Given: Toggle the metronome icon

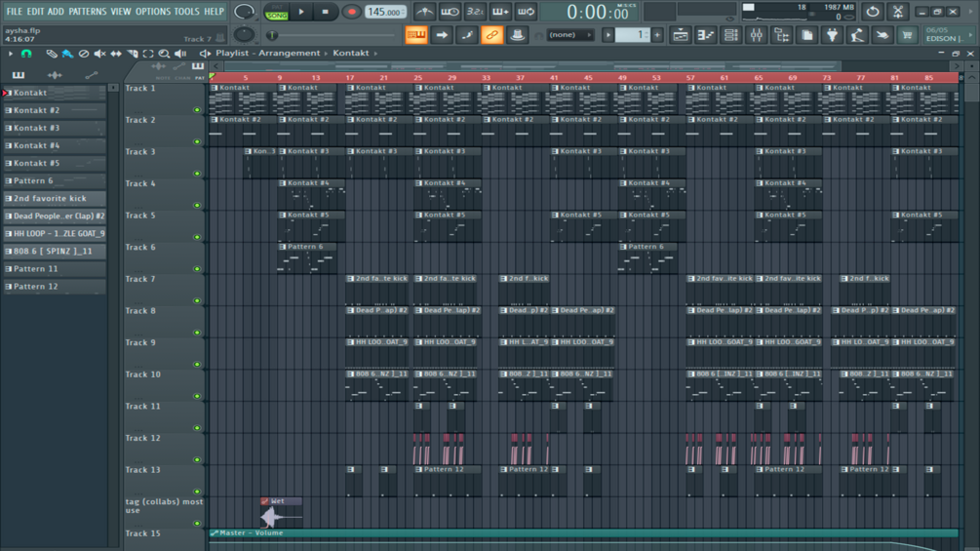Looking at the screenshot, I should [424, 12].
